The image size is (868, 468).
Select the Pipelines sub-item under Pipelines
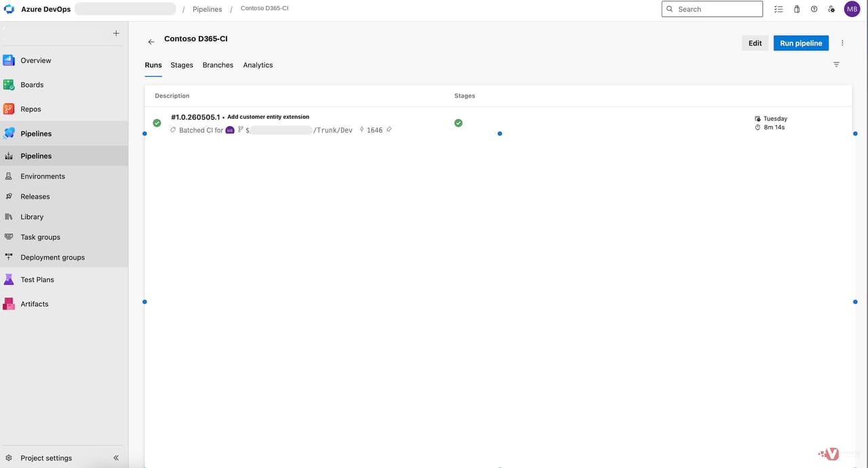click(36, 156)
